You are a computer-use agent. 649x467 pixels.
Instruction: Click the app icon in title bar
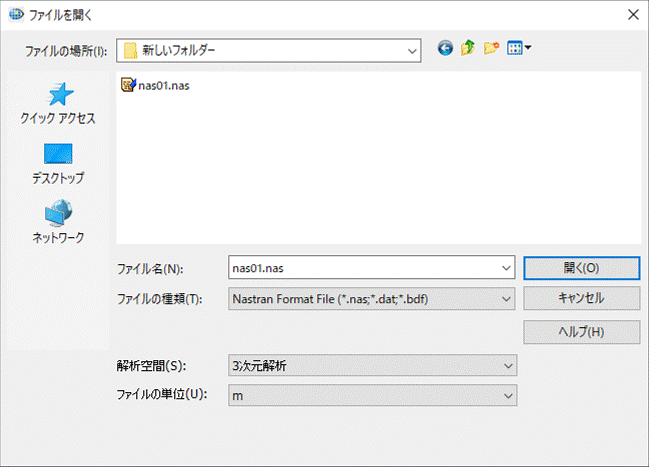pos(15,14)
